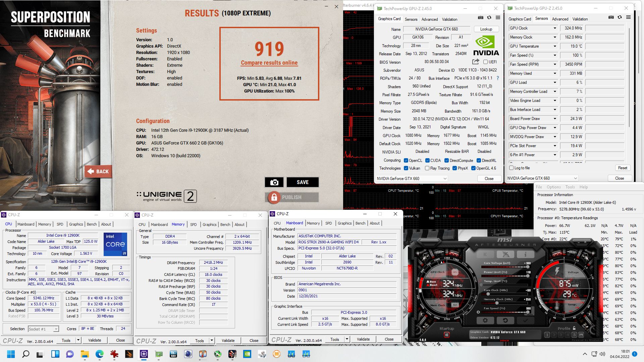Open Options menu in Core Temp window
644x362 pixels.
[553, 187]
